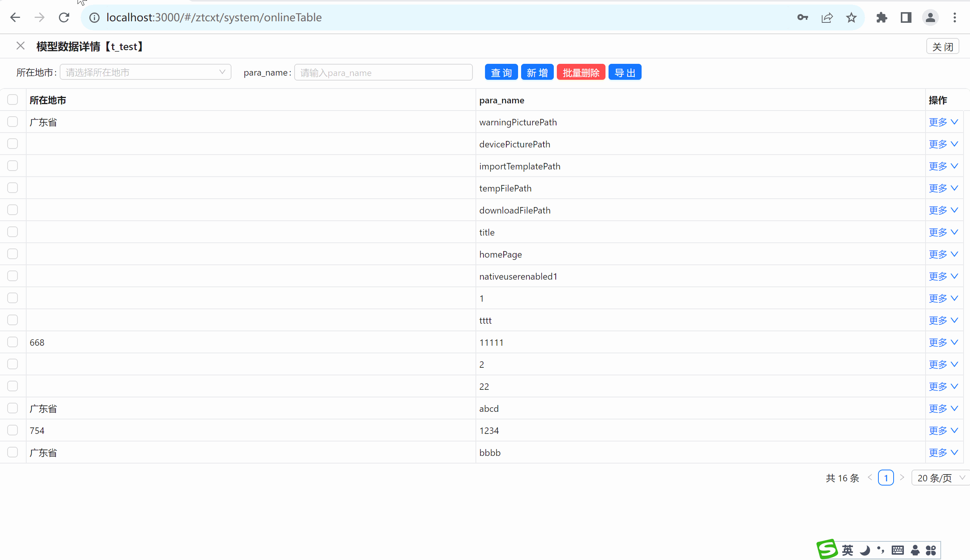Focus the para_name text input
The height and width of the screenshot is (560, 970).
[383, 72]
